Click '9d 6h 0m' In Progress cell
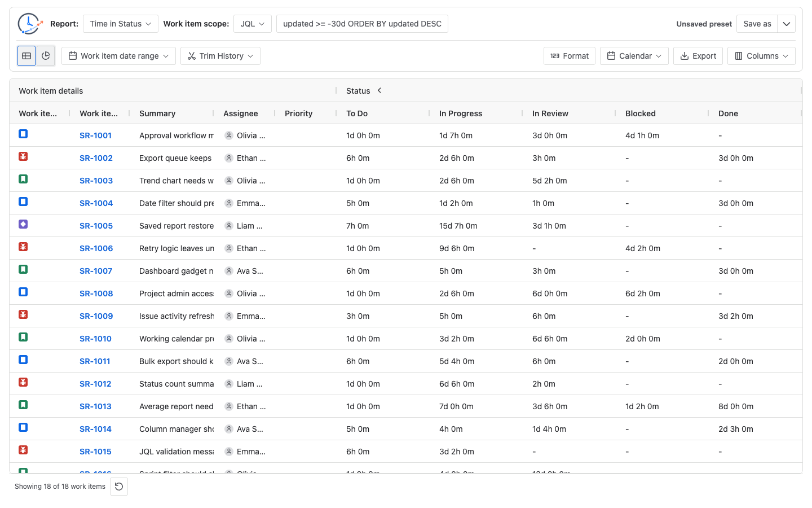This screenshot has width=812, height=508. click(457, 248)
